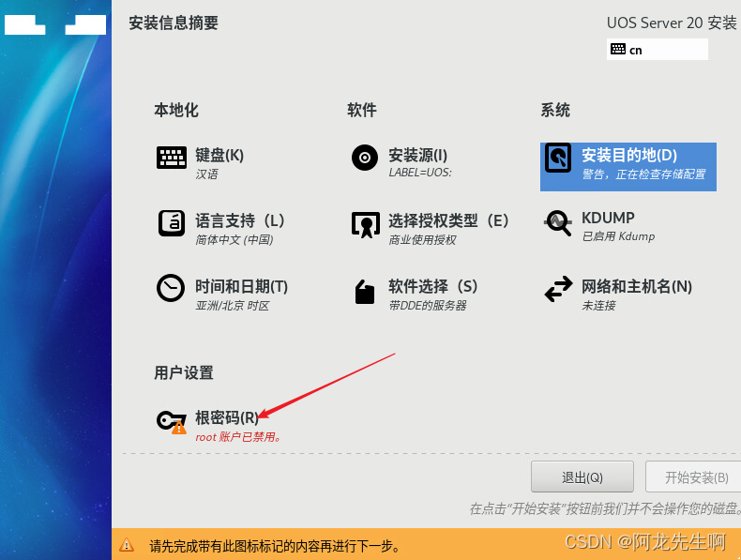The width and height of the screenshot is (741, 560).
Task: Click the 软件选择(S) label
Action: click(x=432, y=287)
